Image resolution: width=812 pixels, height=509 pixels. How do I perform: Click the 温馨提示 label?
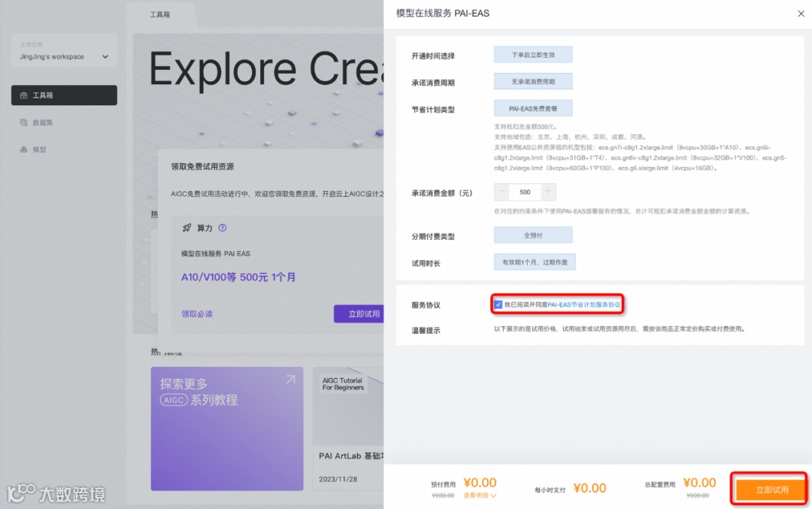click(426, 330)
